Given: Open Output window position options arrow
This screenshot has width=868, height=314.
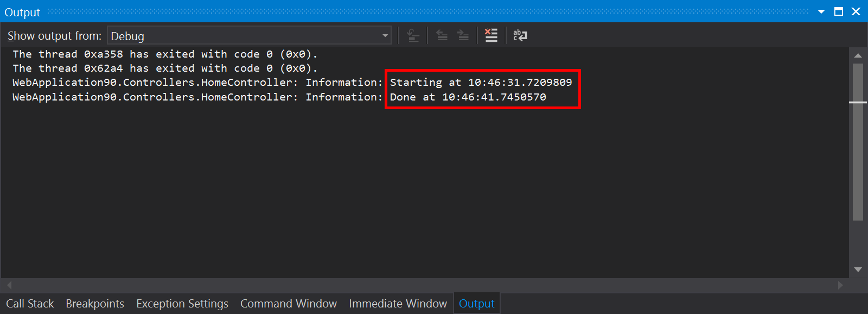Looking at the screenshot, I should pos(821,11).
